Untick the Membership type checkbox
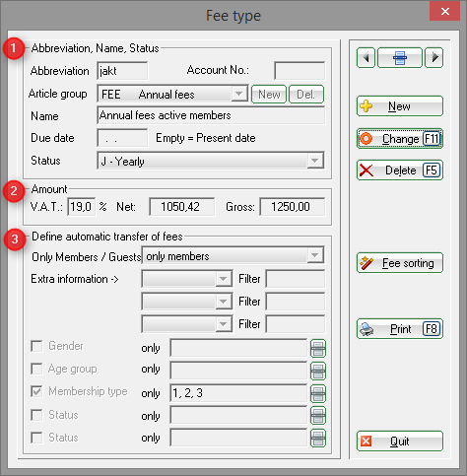467x476 pixels. click(x=36, y=391)
